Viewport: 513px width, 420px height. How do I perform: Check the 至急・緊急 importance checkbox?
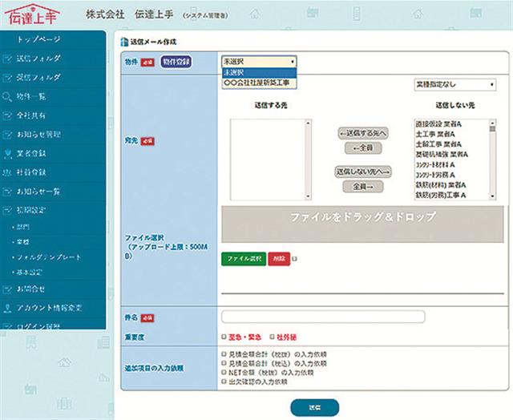point(224,337)
